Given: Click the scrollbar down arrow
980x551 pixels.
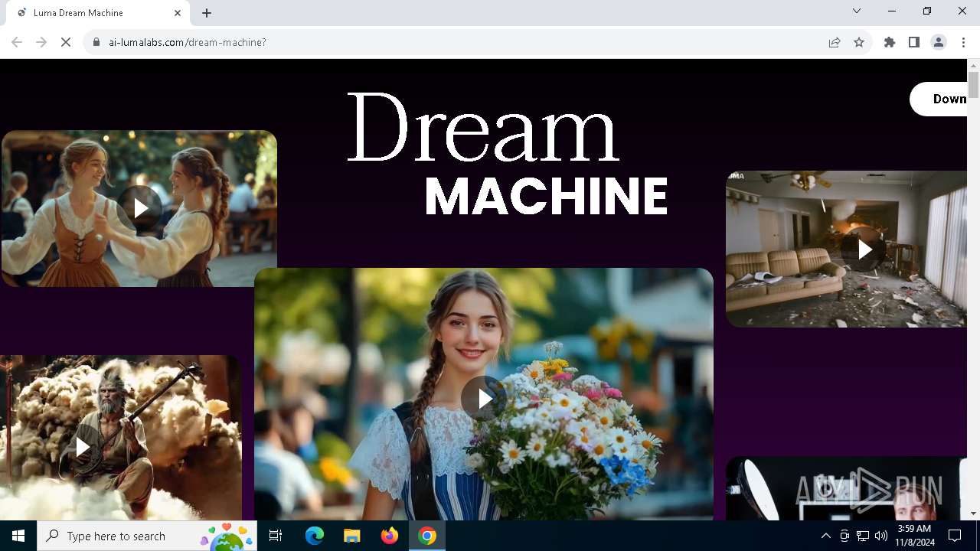Looking at the screenshot, I should click(973, 514).
